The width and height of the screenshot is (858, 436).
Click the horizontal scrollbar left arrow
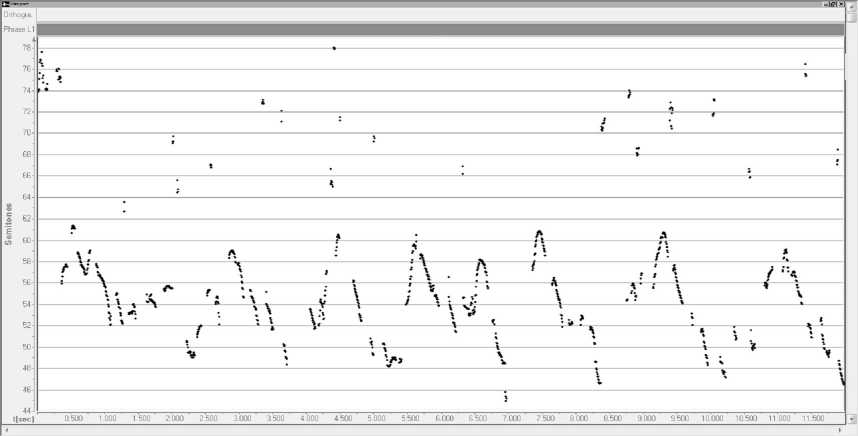pyautogui.click(x=6, y=431)
